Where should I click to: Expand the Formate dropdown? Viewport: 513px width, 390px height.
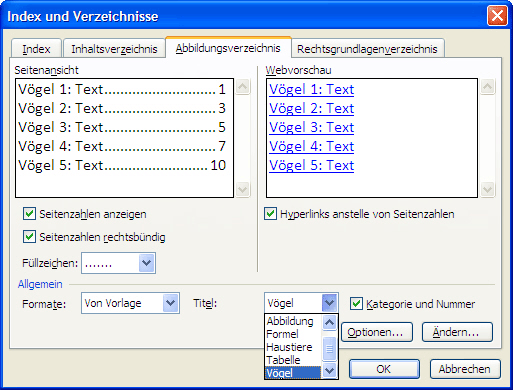click(171, 303)
